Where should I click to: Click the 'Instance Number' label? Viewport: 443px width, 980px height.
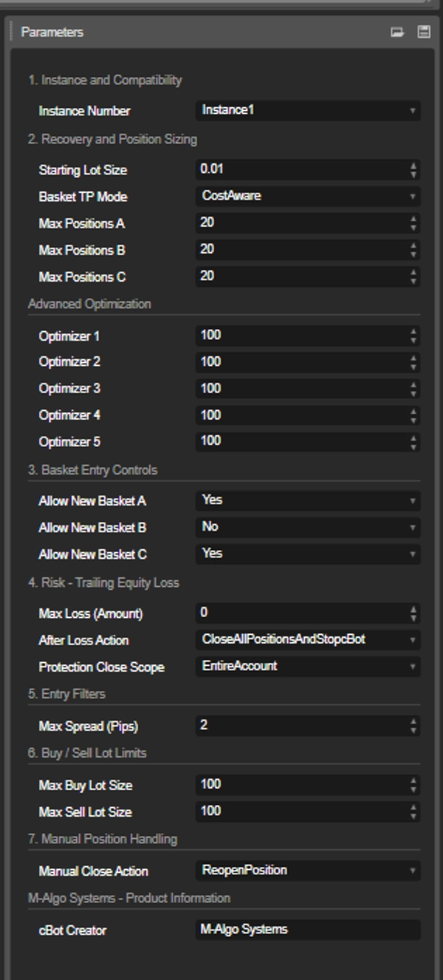pos(84,111)
